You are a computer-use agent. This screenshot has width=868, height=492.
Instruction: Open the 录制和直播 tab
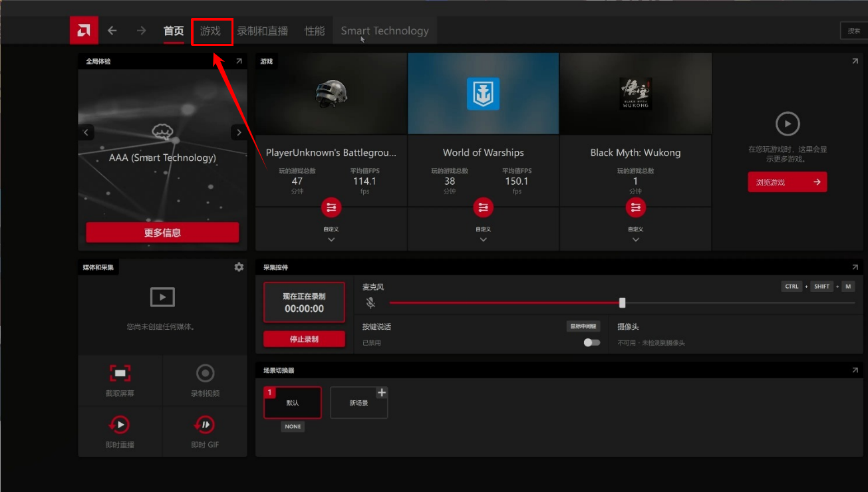(263, 31)
